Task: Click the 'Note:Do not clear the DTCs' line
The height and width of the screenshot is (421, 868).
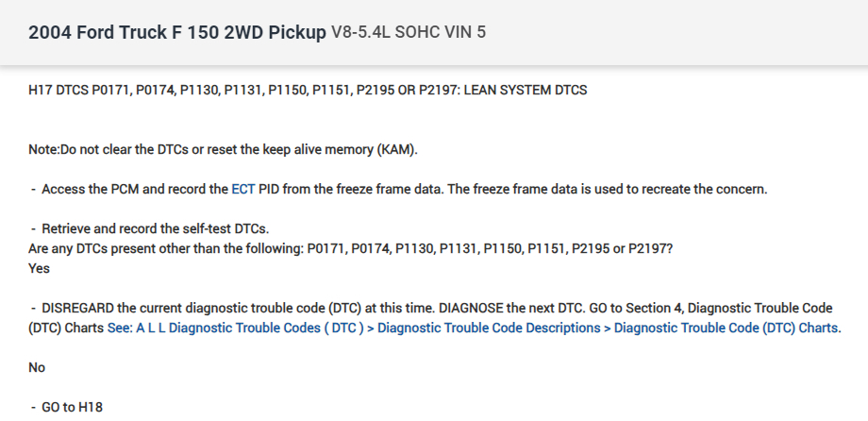Action: pos(123,149)
